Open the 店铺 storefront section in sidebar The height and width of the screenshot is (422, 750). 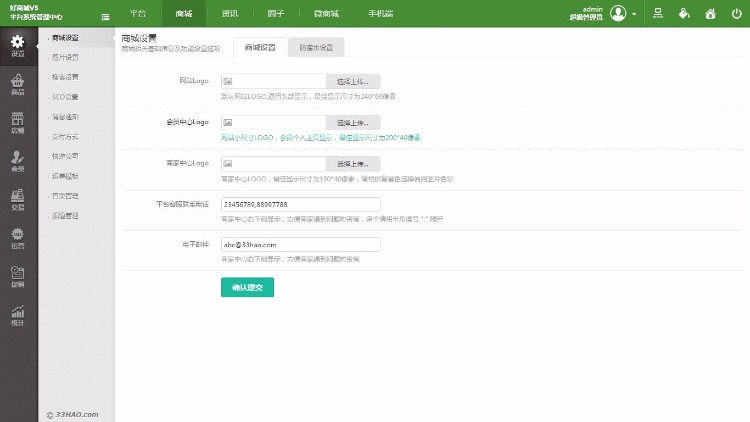pos(18,123)
